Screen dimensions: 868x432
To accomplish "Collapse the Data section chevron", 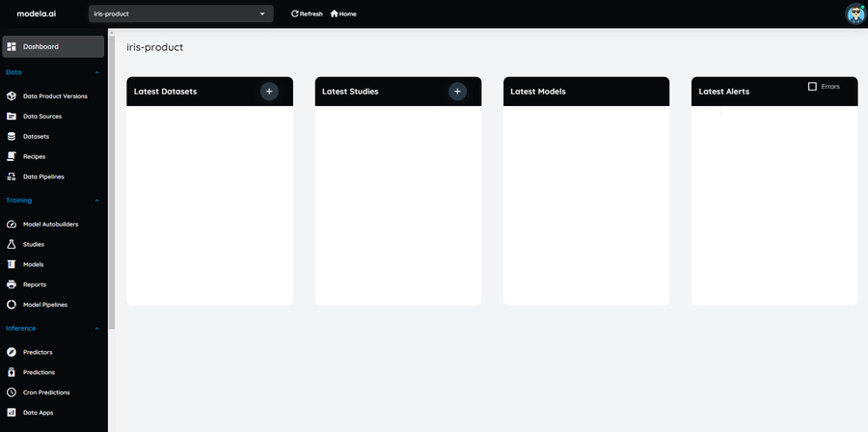I will pyautogui.click(x=97, y=72).
